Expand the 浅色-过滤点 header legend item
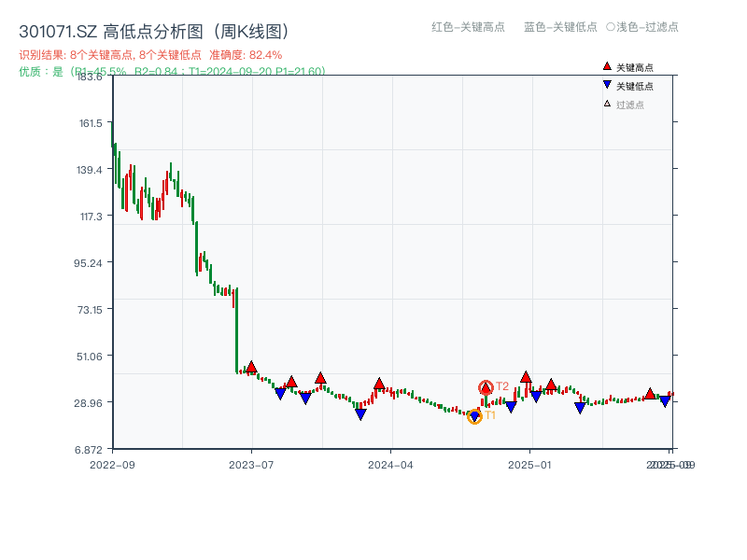747x560 pixels. (649, 28)
